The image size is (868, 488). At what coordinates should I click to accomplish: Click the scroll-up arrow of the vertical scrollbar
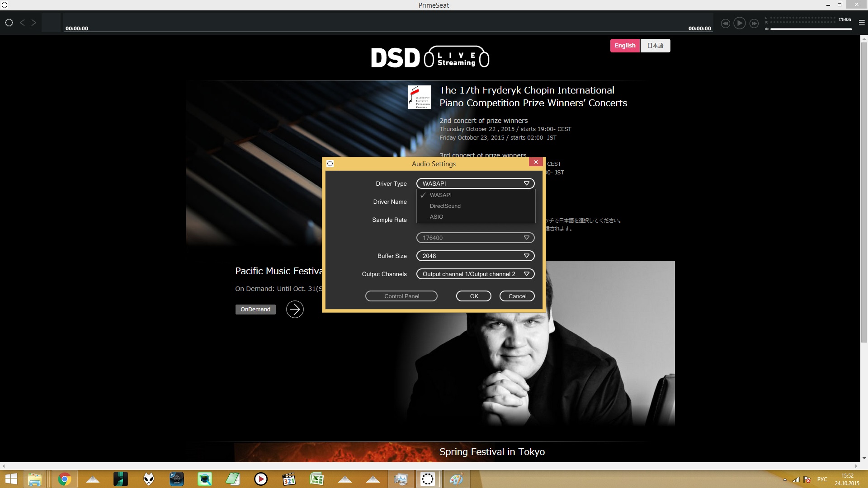point(864,38)
